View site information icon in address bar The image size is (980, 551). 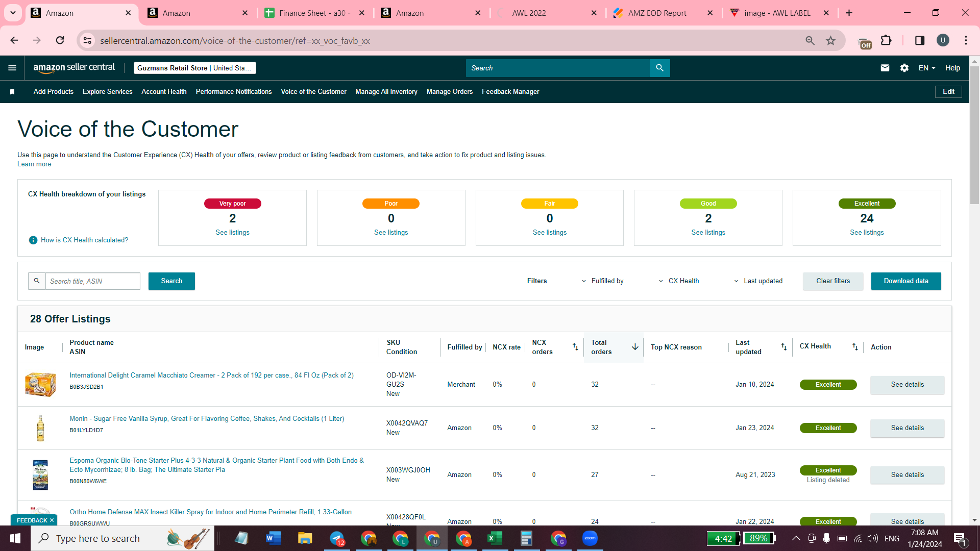[x=88, y=40]
